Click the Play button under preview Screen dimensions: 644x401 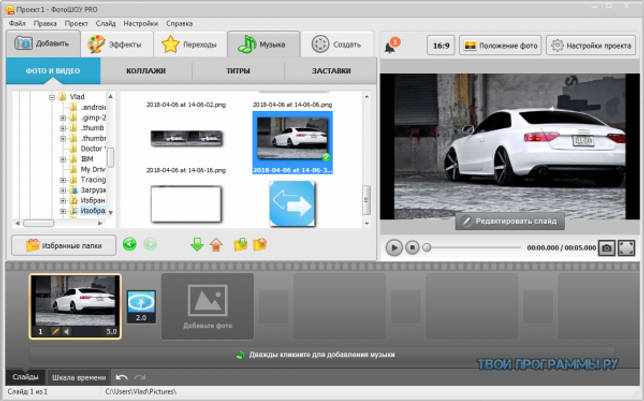point(394,247)
